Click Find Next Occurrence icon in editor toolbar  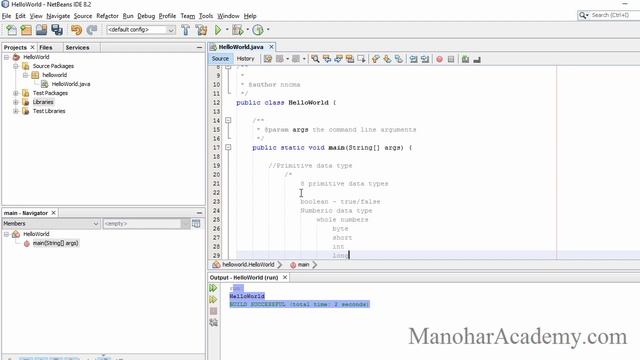pos(338,59)
